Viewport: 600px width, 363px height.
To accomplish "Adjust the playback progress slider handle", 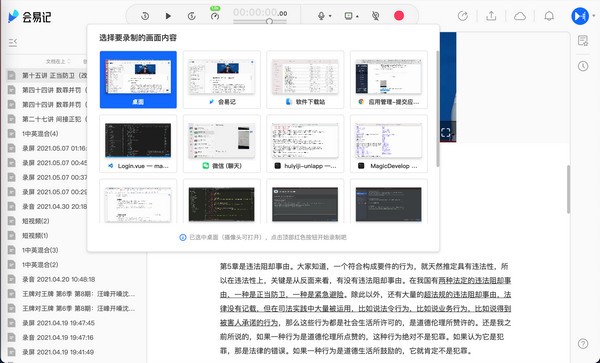I will coord(269,21).
